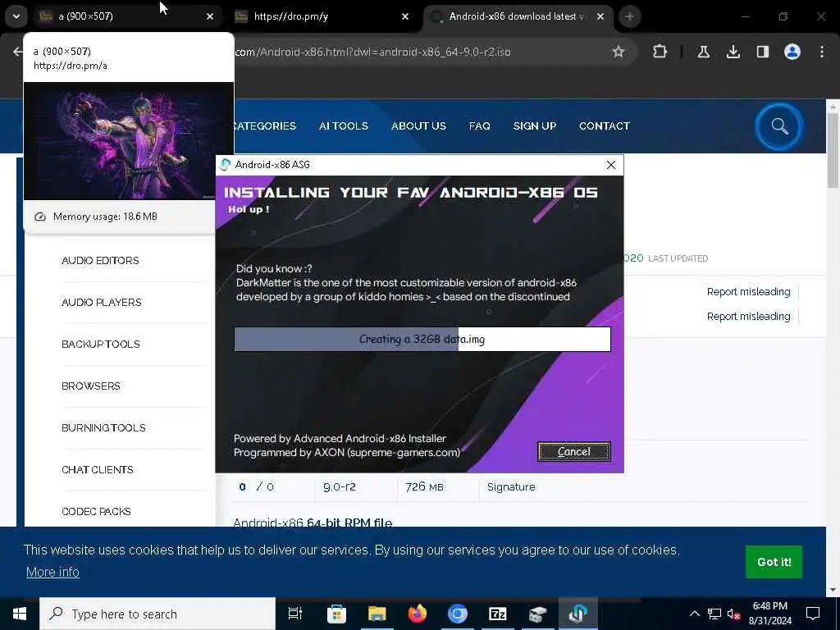This screenshot has width=840, height=630.
Task: Open the More info cookie link
Action: (x=52, y=572)
